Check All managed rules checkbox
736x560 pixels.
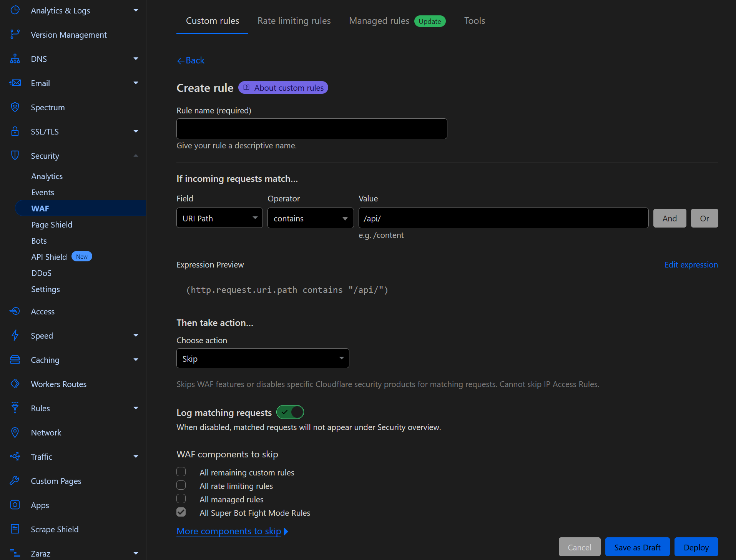(x=181, y=499)
